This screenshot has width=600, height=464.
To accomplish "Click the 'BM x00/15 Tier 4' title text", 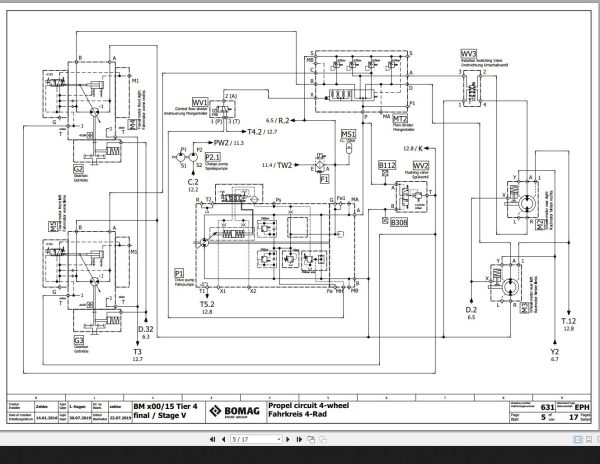I will 166,407.
